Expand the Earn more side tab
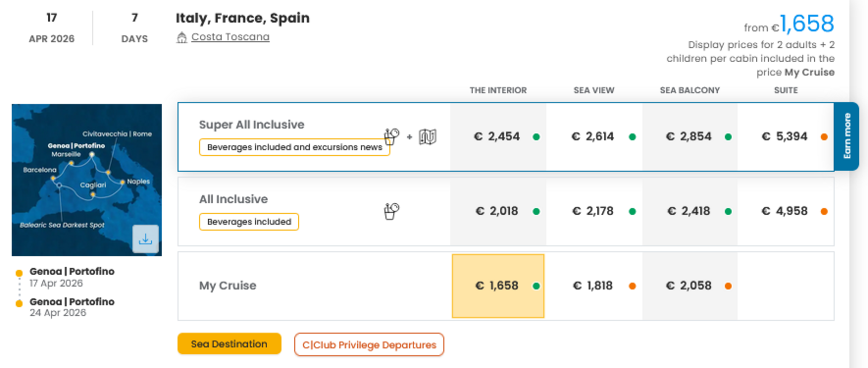The height and width of the screenshot is (368, 868). [x=847, y=136]
